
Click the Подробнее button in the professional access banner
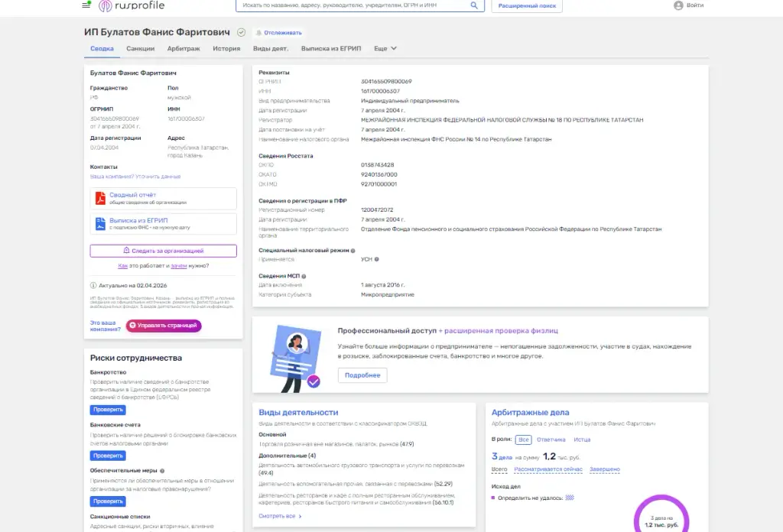coord(362,375)
